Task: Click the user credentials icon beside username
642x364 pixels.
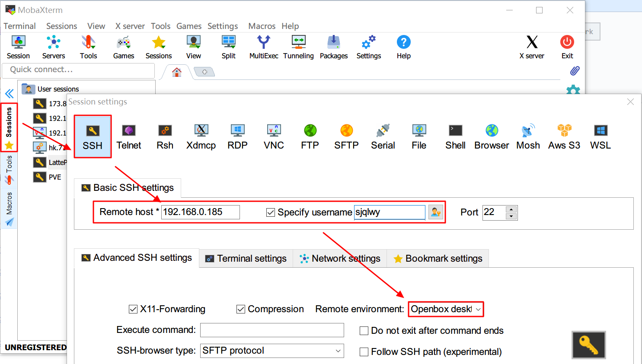Action: point(435,212)
